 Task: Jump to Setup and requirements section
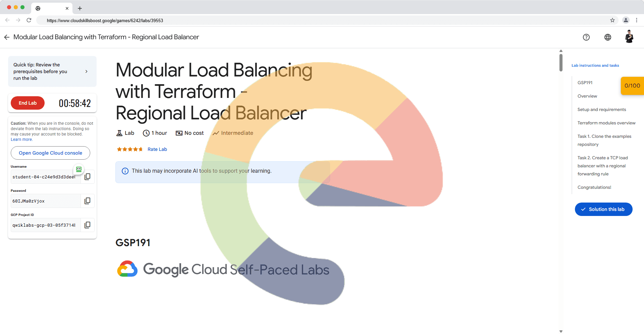602,109
